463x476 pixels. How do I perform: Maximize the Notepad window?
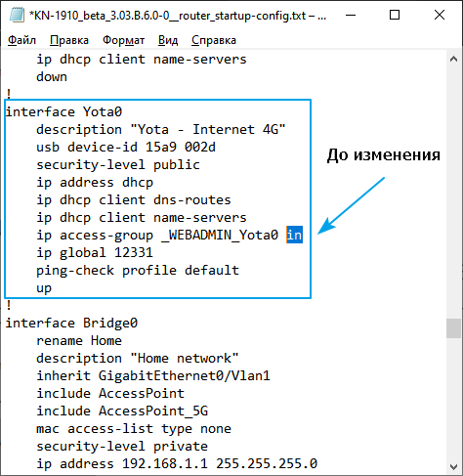(395, 15)
